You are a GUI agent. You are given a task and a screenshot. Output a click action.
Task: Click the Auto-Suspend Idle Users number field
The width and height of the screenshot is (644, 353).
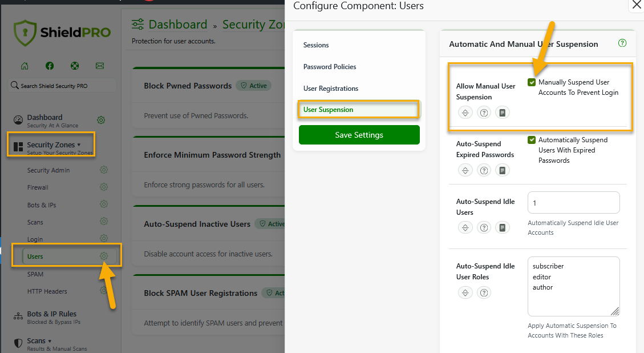573,203
